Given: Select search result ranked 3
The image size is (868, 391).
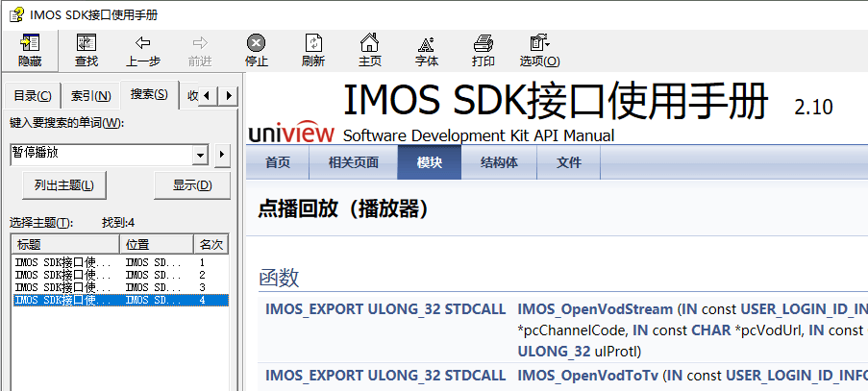Looking at the screenshot, I should 120,287.
